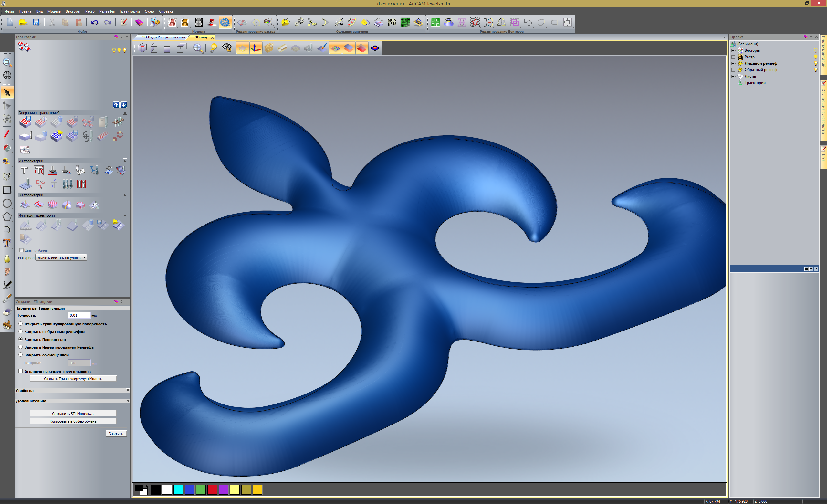Expand the 'Свойства' section
This screenshot has height=504, width=827.
[128, 391]
